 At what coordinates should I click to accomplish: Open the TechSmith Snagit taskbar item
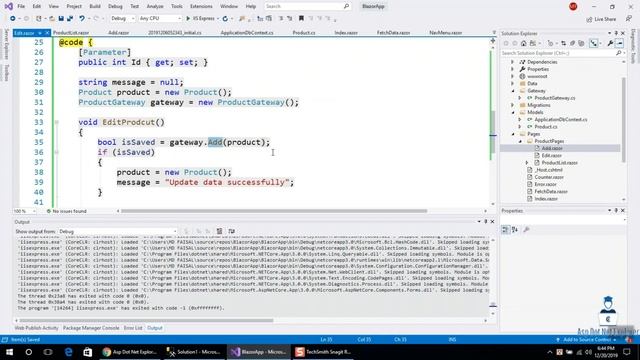(x=323, y=352)
